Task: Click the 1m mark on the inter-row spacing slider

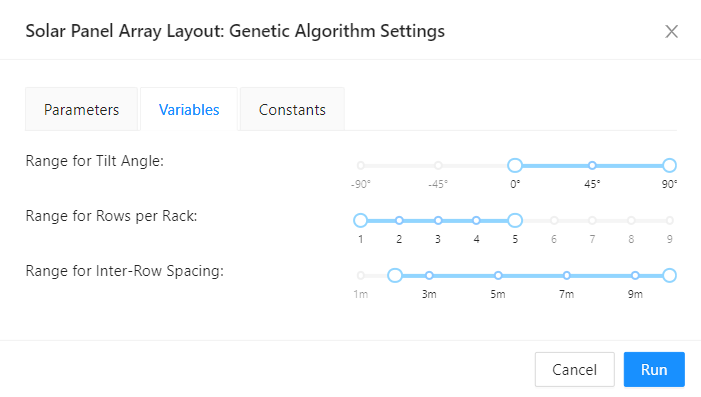Action: [361, 275]
